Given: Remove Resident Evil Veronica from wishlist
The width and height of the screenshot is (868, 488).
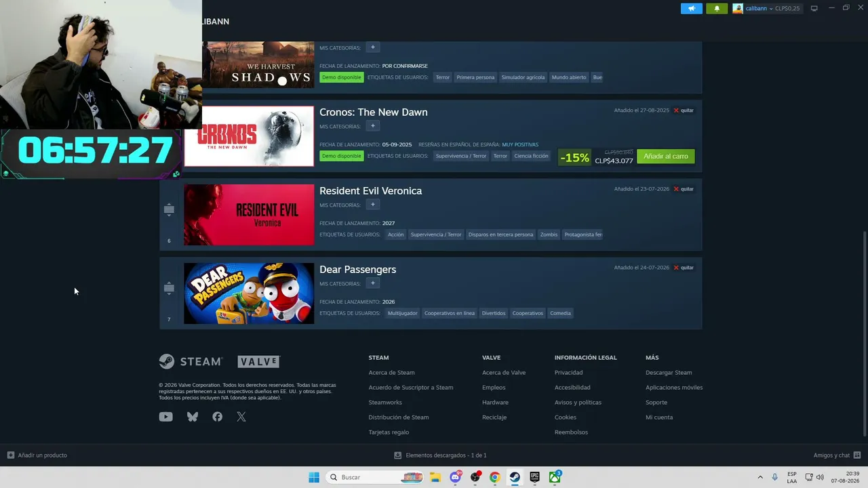Looking at the screenshot, I should [684, 189].
